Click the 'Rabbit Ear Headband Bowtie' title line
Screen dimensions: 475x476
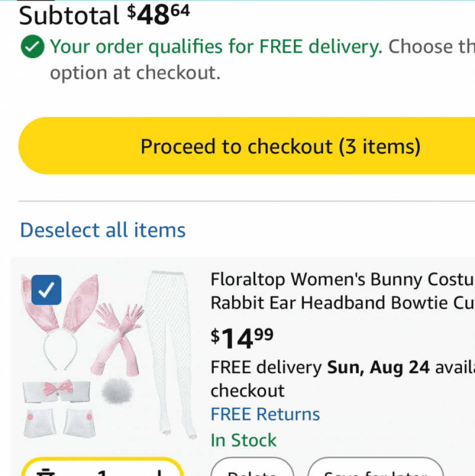pyautogui.click(x=343, y=302)
